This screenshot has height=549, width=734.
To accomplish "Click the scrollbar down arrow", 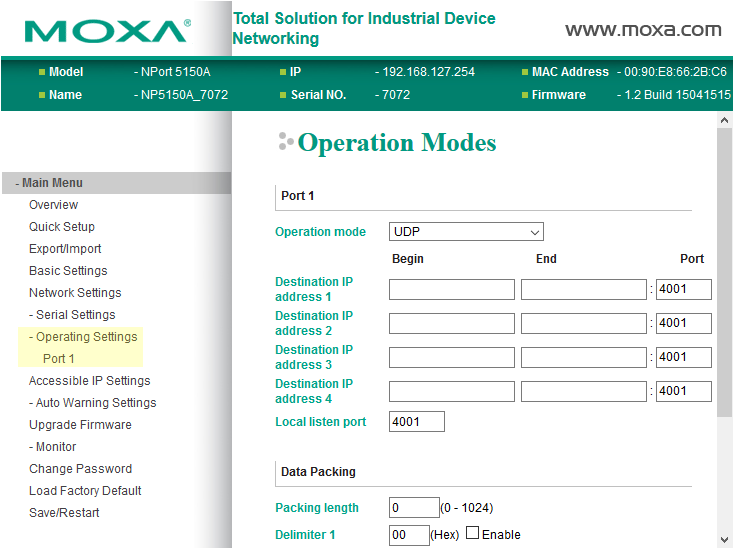I will pyautogui.click(x=725, y=540).
